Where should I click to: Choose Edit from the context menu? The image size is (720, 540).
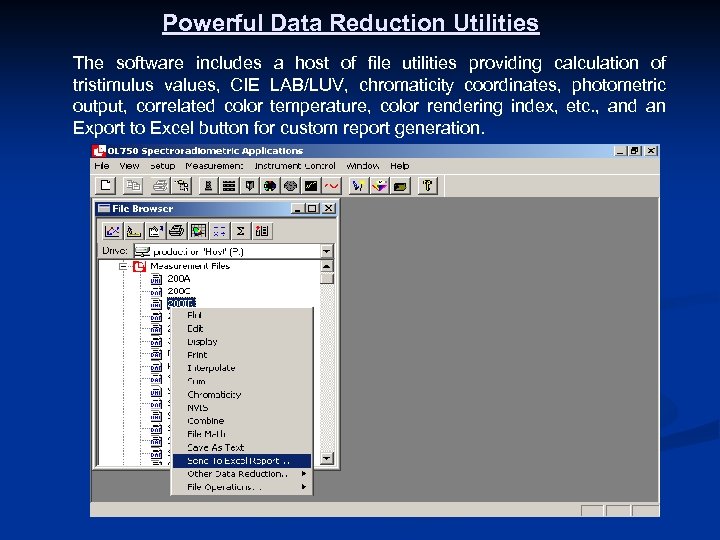click(x=242, y=328)
